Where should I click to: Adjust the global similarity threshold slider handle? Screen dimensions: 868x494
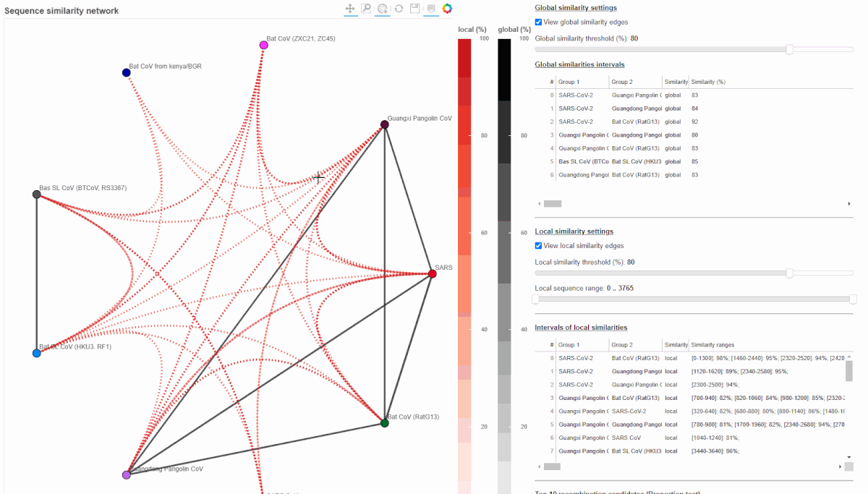pyautogui.click(x=789, y=49)
